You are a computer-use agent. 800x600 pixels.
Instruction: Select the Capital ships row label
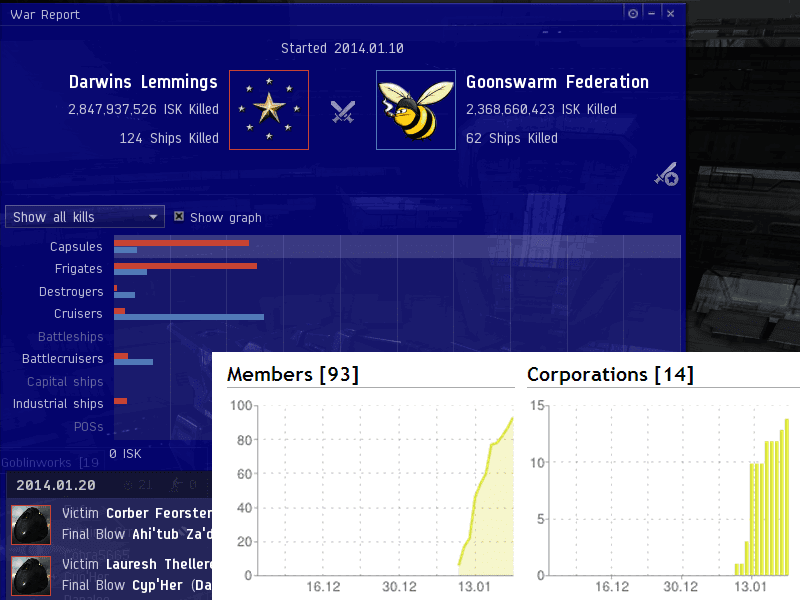[x=65, y=382]
